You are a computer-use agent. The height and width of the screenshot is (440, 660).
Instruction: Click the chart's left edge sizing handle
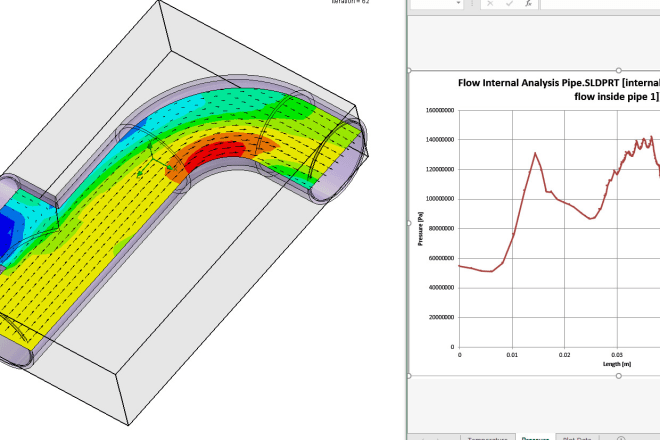409,223
